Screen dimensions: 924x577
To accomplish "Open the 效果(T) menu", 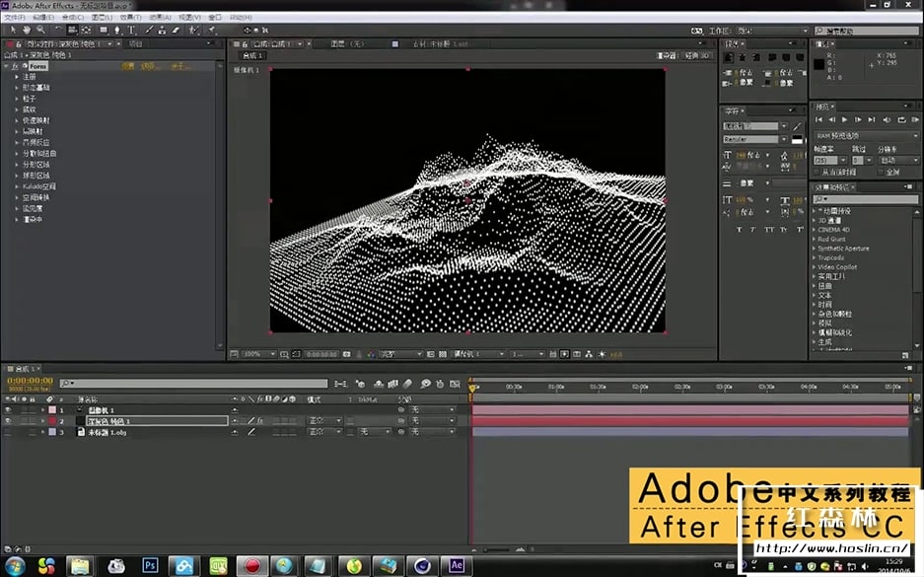I will 130,18.
